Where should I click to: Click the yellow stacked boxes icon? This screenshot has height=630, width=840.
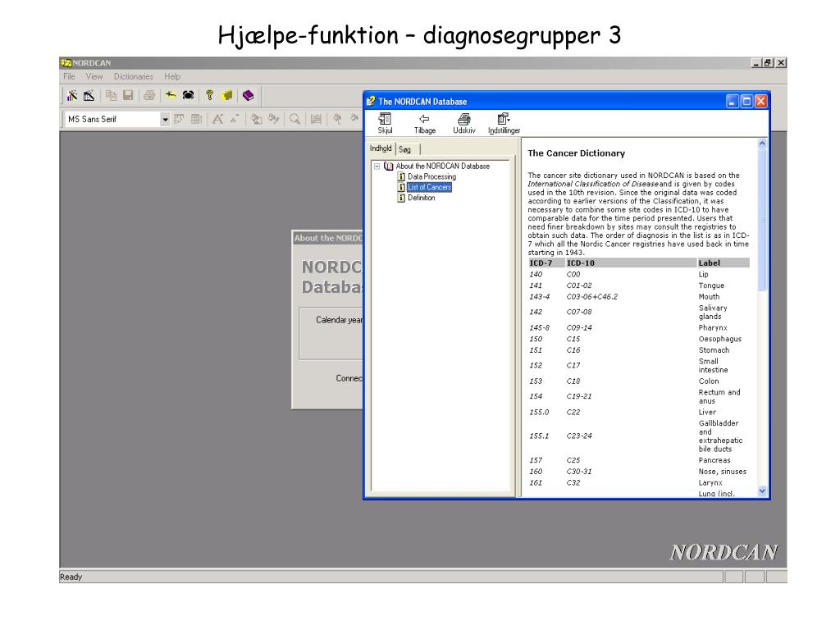tap(227, 95)
